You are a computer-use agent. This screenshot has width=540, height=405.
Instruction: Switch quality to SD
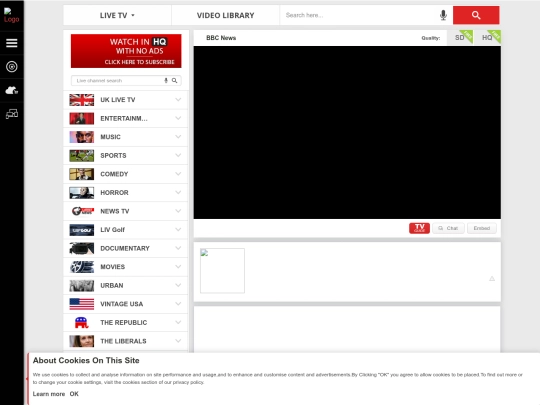(x=460, y=38)
